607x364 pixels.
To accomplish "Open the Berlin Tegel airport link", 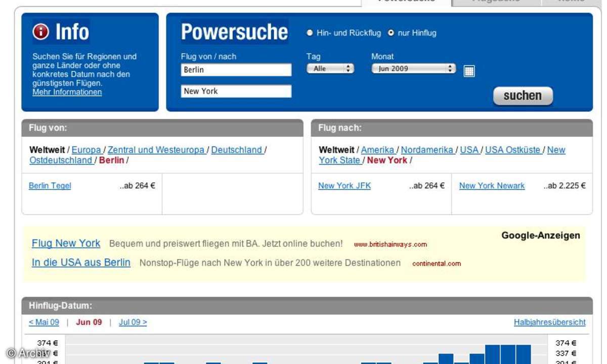I will pos(50,186).
